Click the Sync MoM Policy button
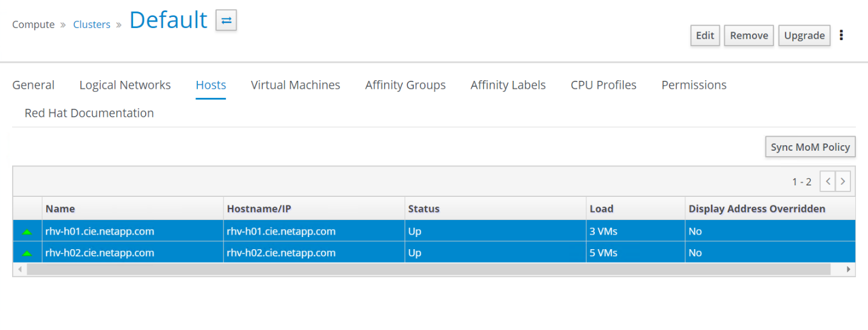Image resolution: width=868 pixels, height=330 pixels. click(x=810, y=147)
